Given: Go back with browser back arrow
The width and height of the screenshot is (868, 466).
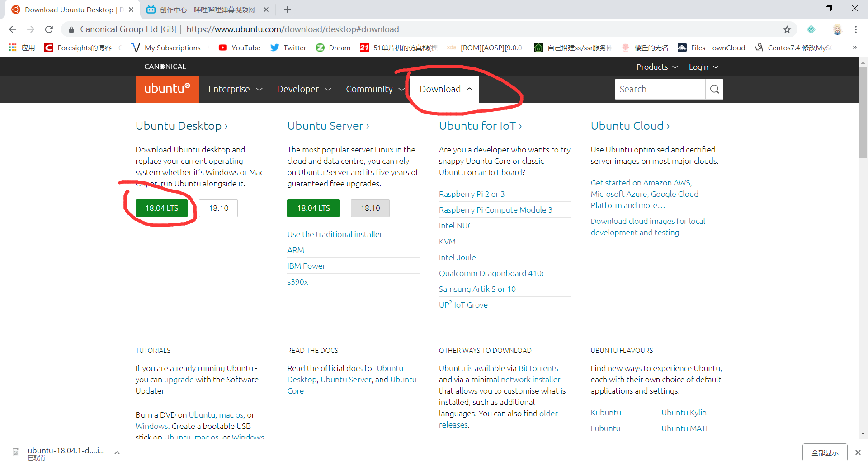Looking at the screenshot, I should tap(13, 29).
